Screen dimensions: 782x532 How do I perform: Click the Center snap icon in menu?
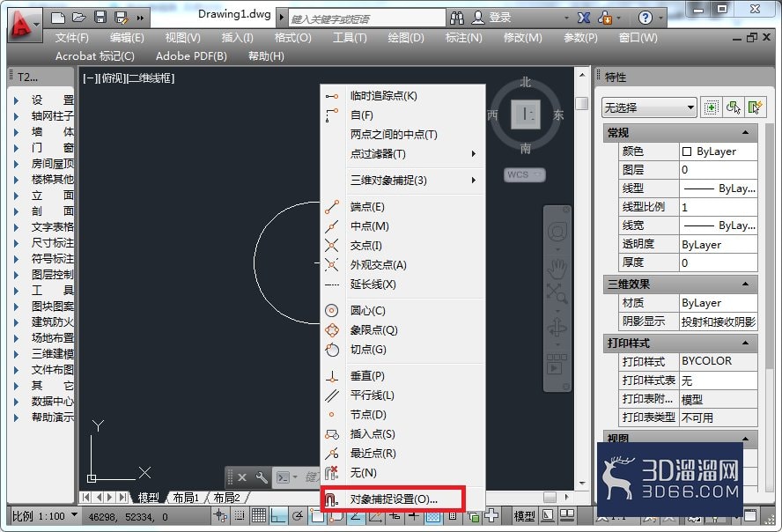(x=332, y=311)
